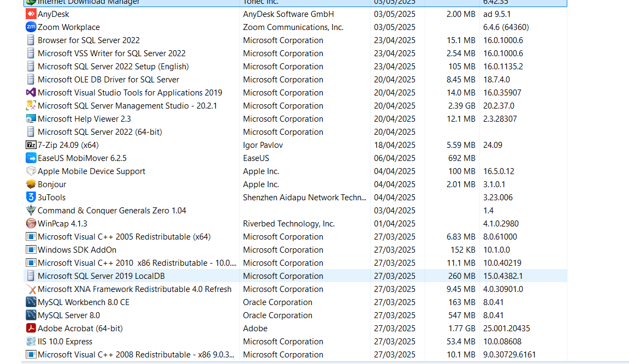Click publisher Zoom Communications, Inc.

[x=293, y=27]
